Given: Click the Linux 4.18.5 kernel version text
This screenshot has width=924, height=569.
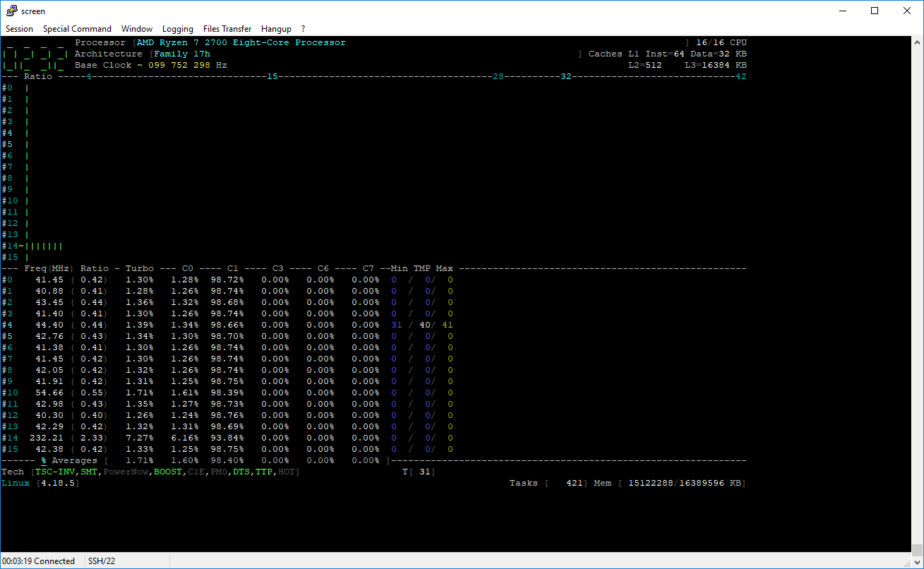Looking at the screenshot, I should [41, 483].
